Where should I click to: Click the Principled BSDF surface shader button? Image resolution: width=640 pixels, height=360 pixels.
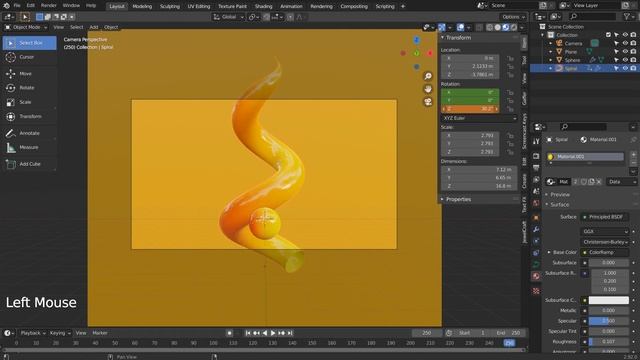[x=604, y=217]
